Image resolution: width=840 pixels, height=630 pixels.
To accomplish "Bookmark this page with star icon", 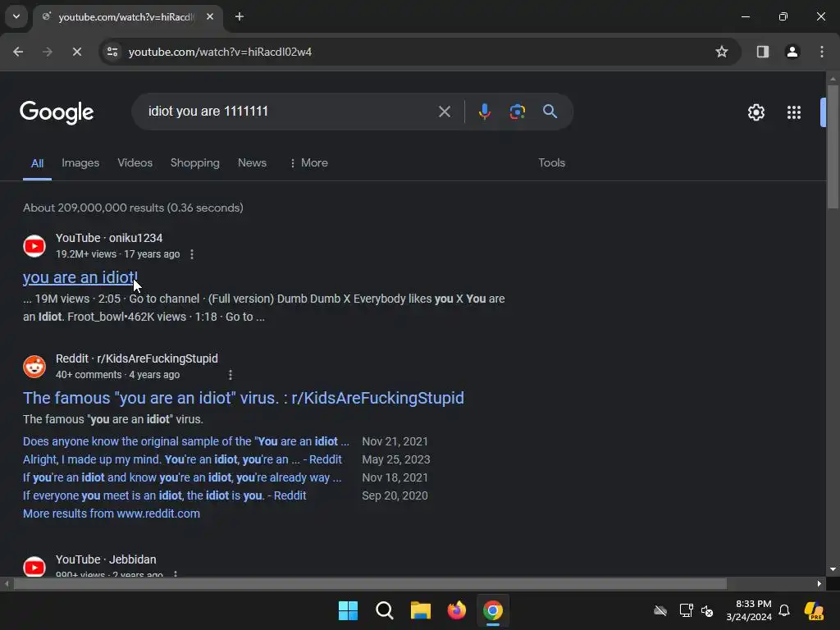I will tap(722, 52).
